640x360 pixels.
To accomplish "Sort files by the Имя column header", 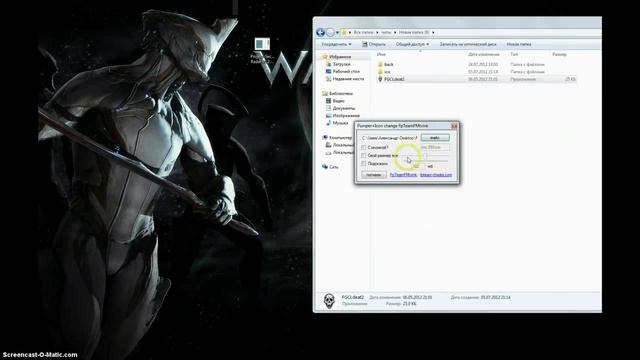I will (x=381, y=54).
